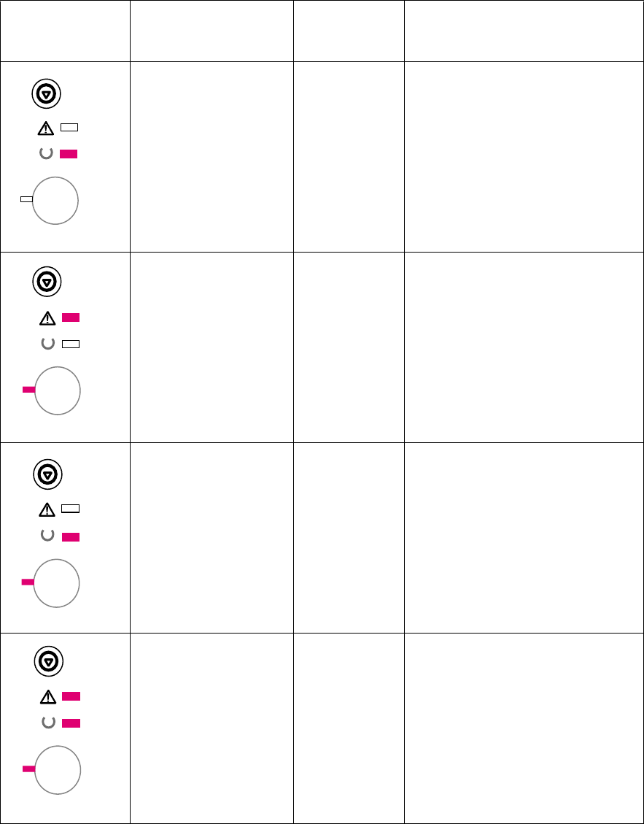Viewport: 644px width, 824px height.
Task: Click the lit magenta ready light in first row
Action: click(69, 154)
